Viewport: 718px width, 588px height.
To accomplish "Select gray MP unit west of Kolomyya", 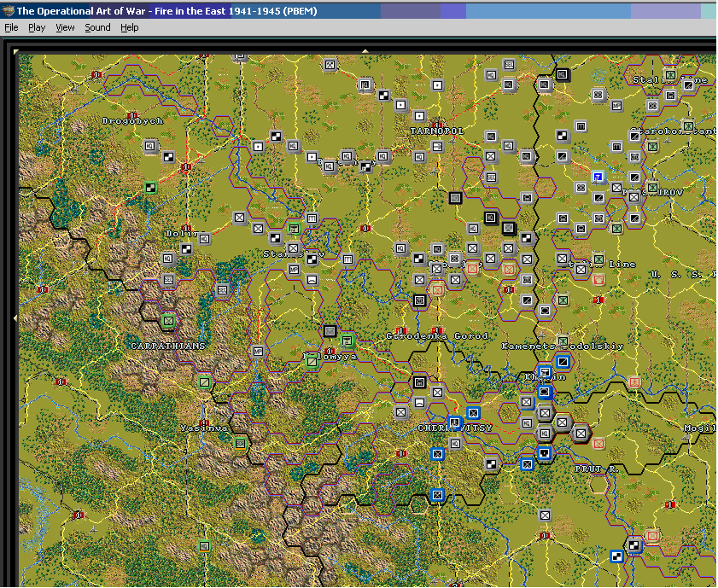I will [258, 352].
